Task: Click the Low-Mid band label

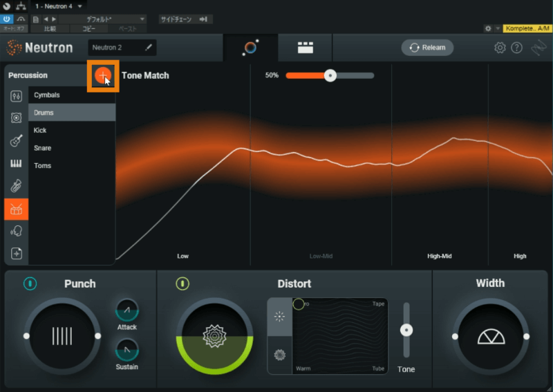Action: (x=321, y=256)
